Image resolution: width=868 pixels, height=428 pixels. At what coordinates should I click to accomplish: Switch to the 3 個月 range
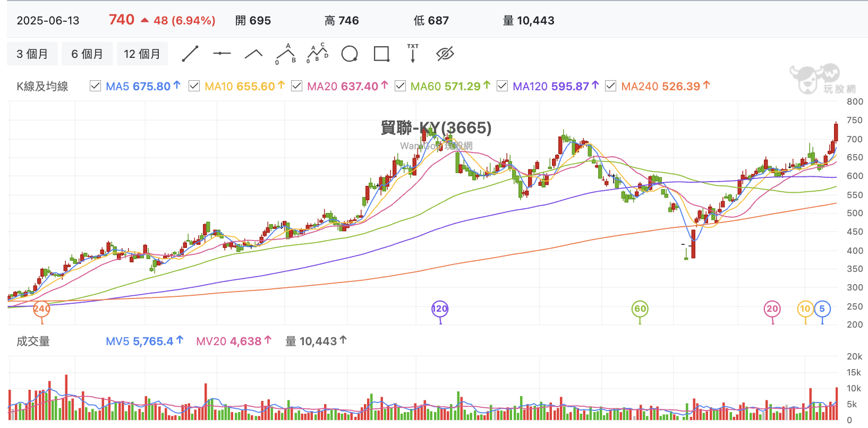click(32, 54)
